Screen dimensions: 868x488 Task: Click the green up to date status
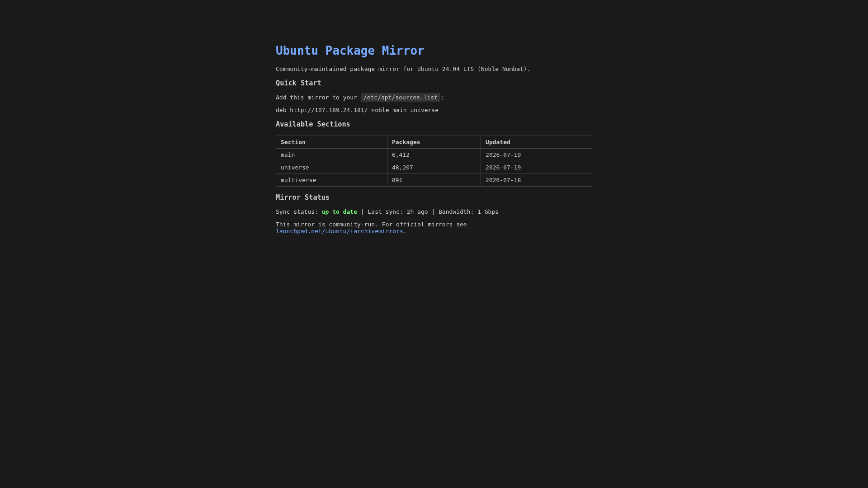click(340, 212)
